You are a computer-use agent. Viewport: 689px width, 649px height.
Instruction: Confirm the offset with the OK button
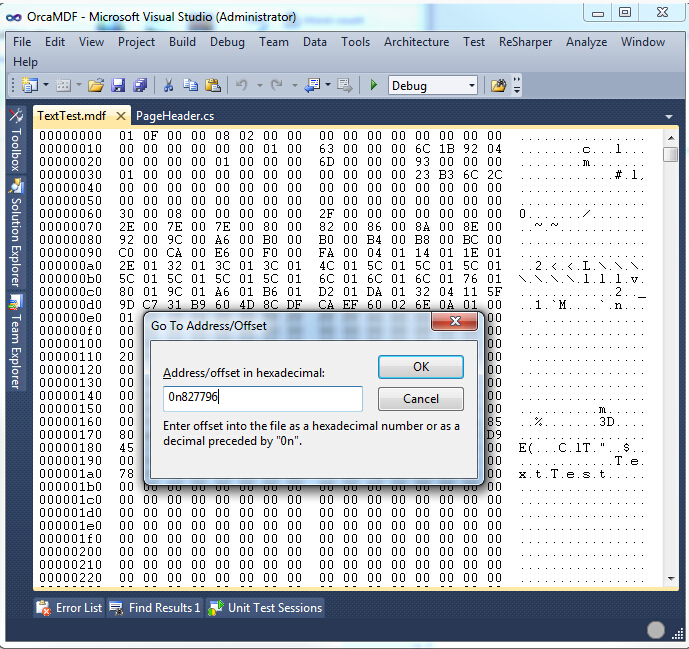[x=421, y=367]
